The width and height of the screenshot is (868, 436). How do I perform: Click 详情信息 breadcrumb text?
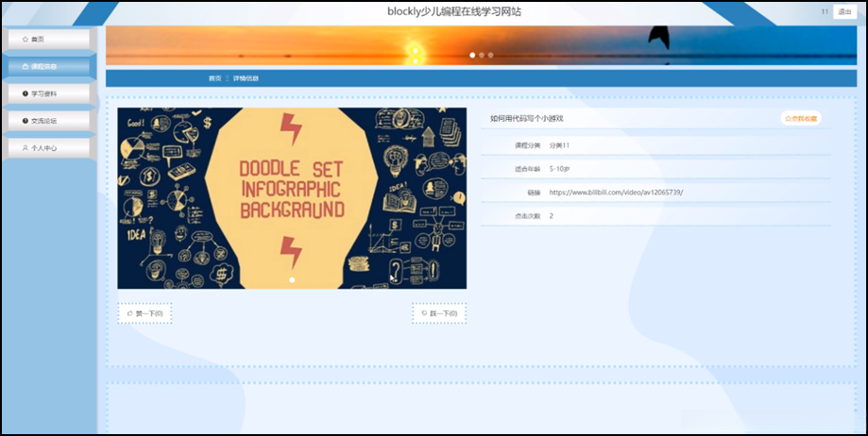click(x=246, y=78)
